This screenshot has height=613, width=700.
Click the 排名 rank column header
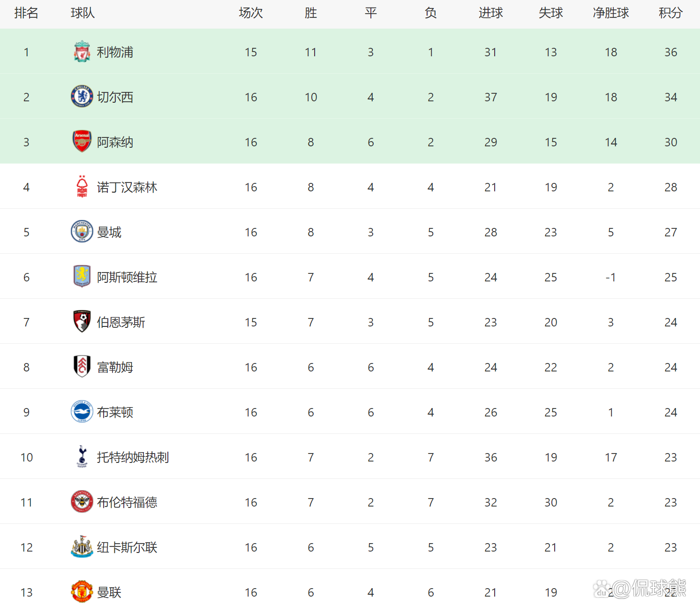click(26, 13)
